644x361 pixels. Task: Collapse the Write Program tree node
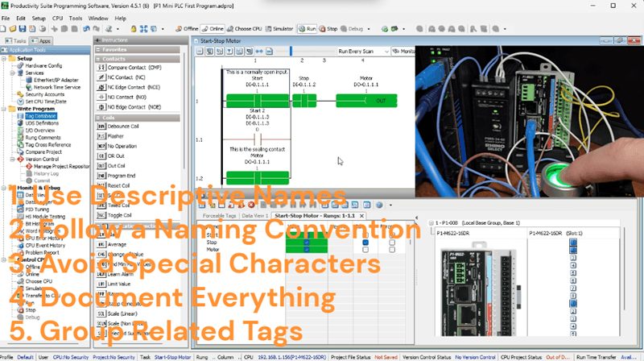4,109
